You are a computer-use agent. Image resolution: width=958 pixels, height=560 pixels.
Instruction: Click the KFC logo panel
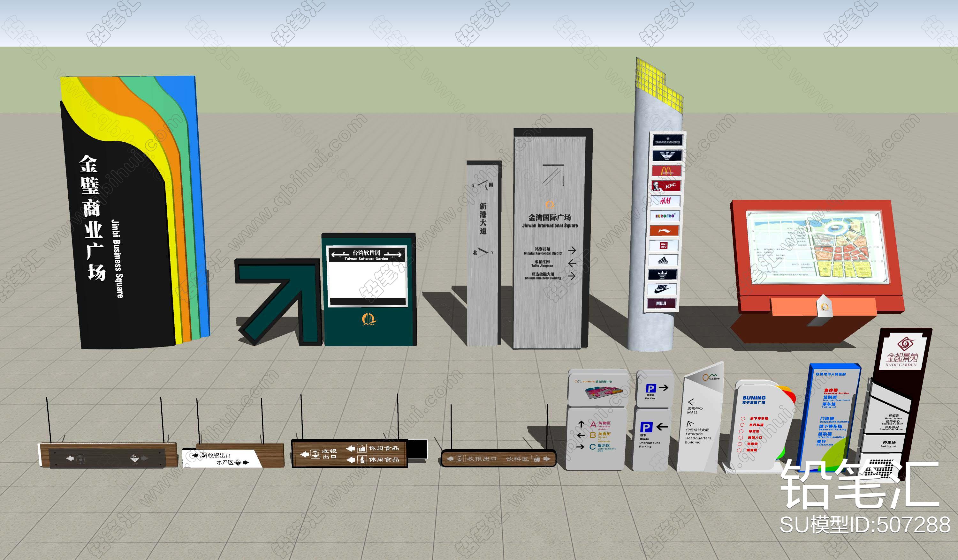point(666,186)
